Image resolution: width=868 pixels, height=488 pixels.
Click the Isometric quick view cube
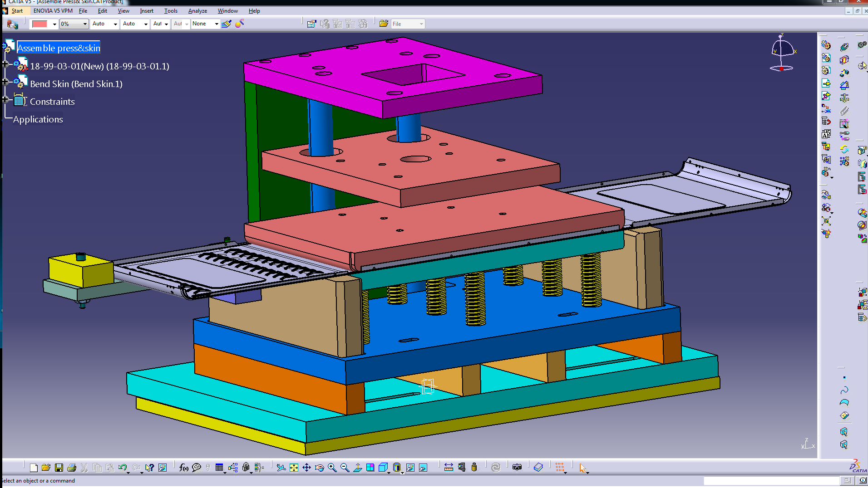383,468
